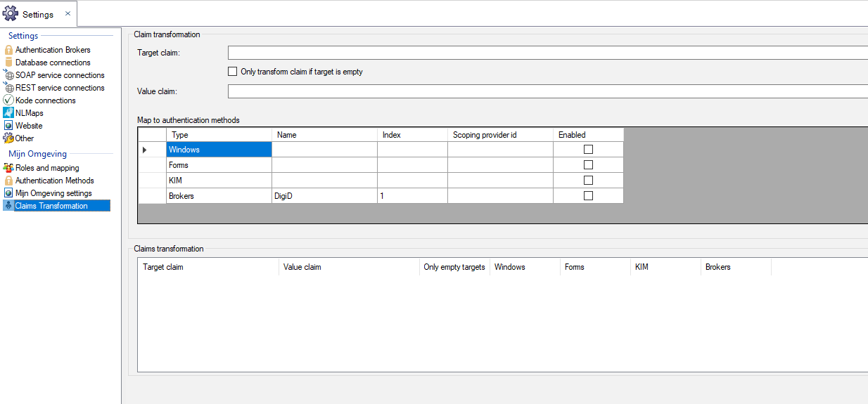Click the REST service connections globe icon
Screen dimensions: 868x404
pos(8,88)
